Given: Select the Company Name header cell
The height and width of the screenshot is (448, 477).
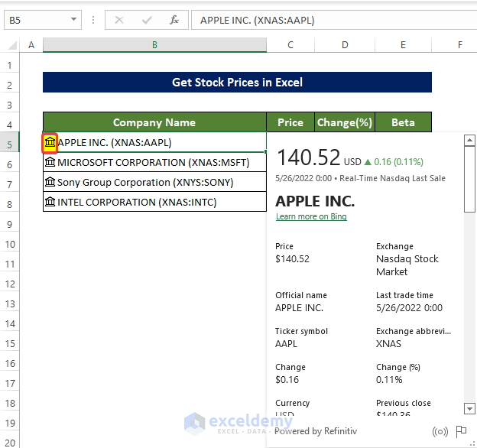Looking at the screenshot, I should point(154,122).
